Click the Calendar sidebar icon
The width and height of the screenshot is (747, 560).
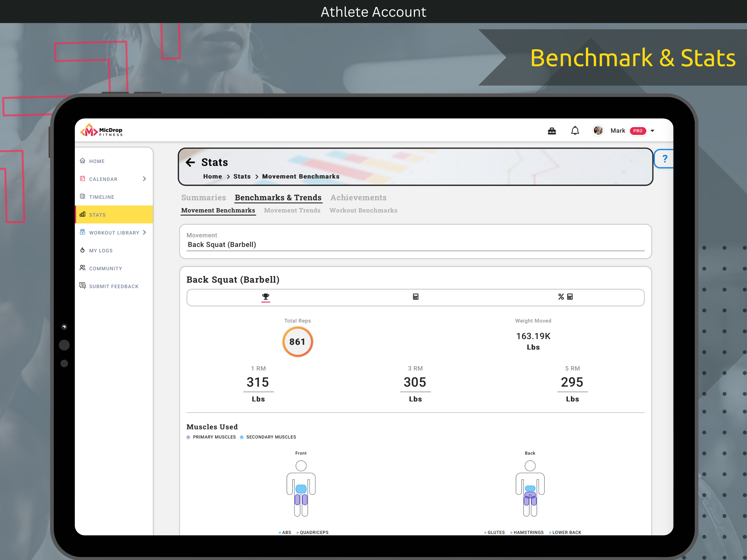(82, 178)
